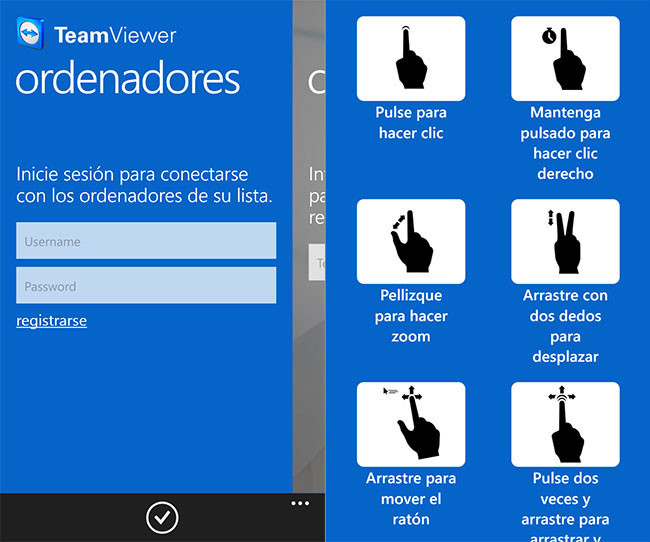Click the 'Arrastre para mover el ratón' caption

[x=411, y=499]
